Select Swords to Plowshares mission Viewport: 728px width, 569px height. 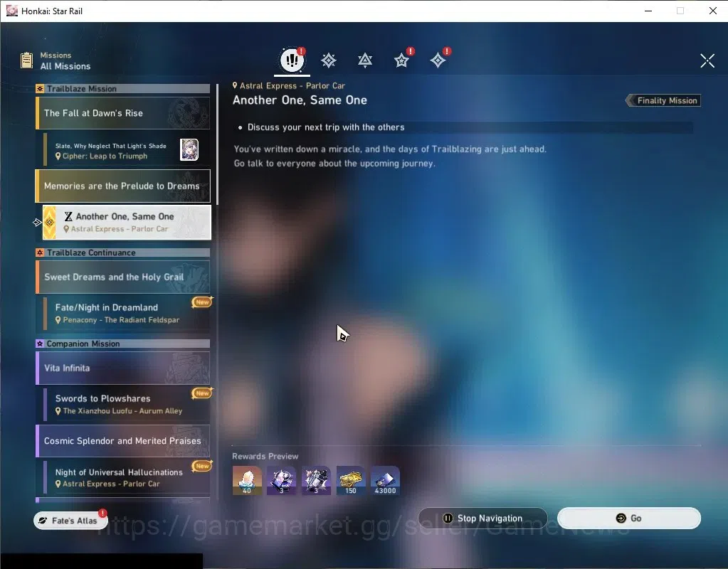tap(126, 404)
